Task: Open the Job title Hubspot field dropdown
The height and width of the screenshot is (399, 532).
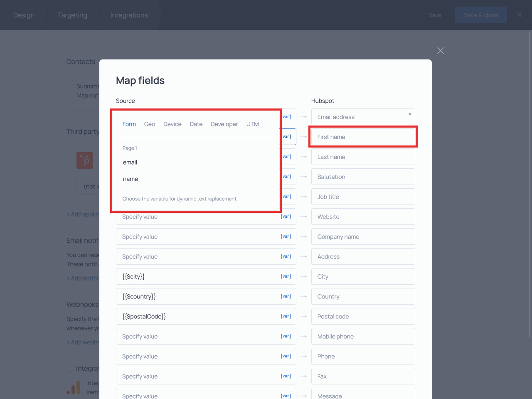Action: coord(363,197)
